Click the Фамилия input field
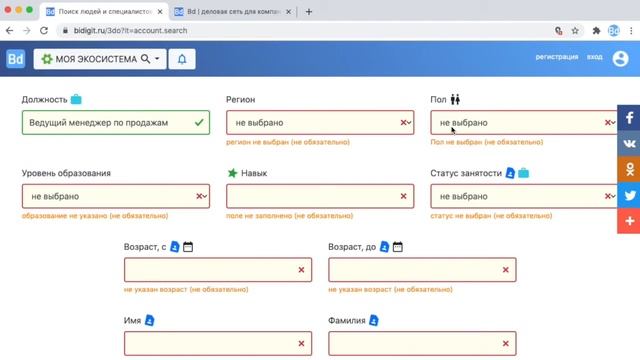The image size is (640, 360). 422,343
